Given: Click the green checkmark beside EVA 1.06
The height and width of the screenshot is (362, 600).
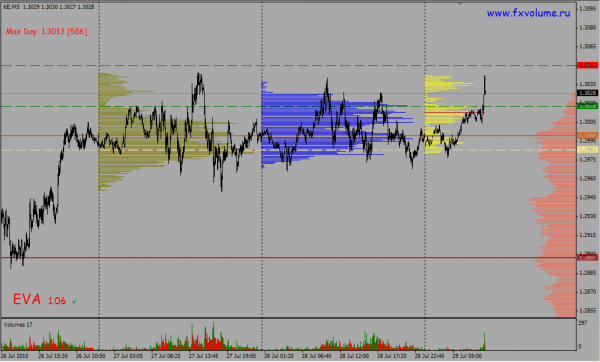Looking at the screenshot, I should [75, 302].
